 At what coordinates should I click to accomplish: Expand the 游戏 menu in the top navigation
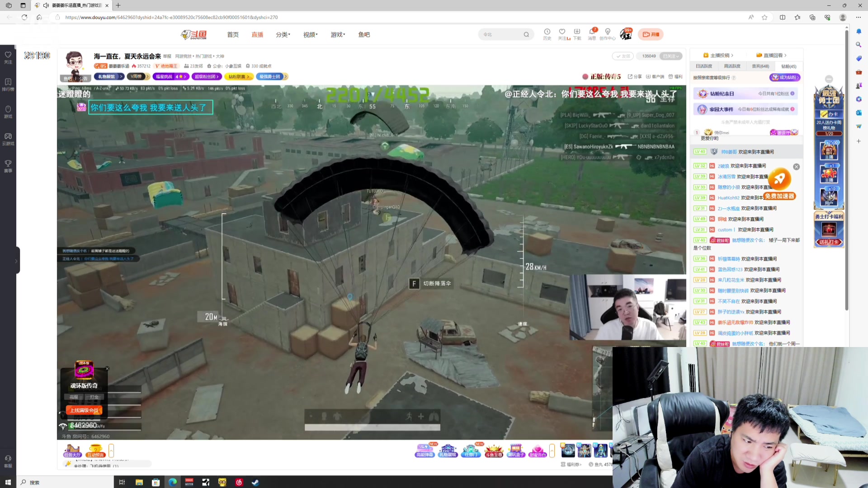click(x=338, y=34)
